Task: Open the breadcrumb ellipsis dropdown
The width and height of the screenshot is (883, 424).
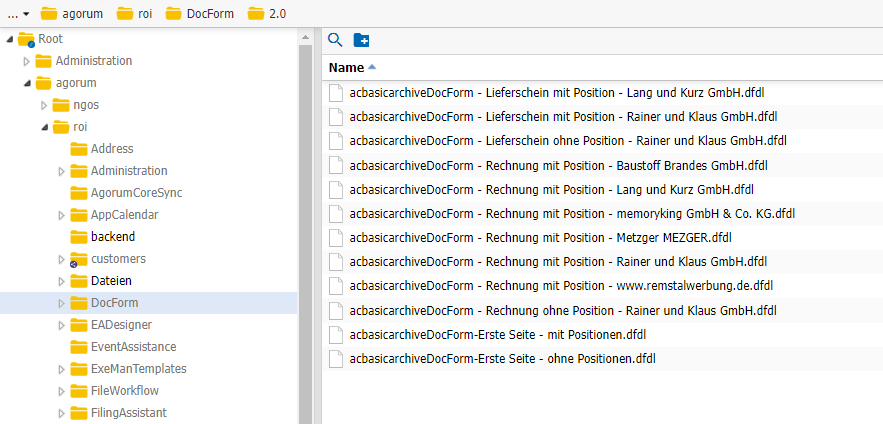Action: (x=19, y=14)
